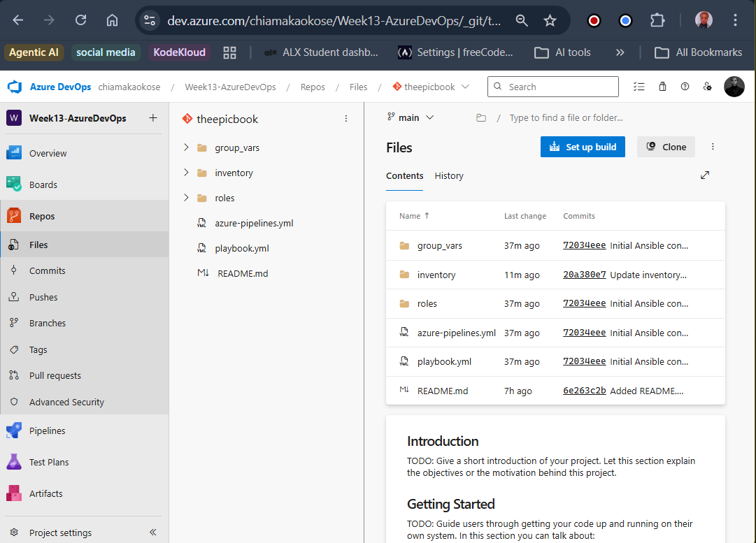Open azure-pipelines.yml in the file tree
The width and height of the screenshot is (756, 543).
point(254,223)
